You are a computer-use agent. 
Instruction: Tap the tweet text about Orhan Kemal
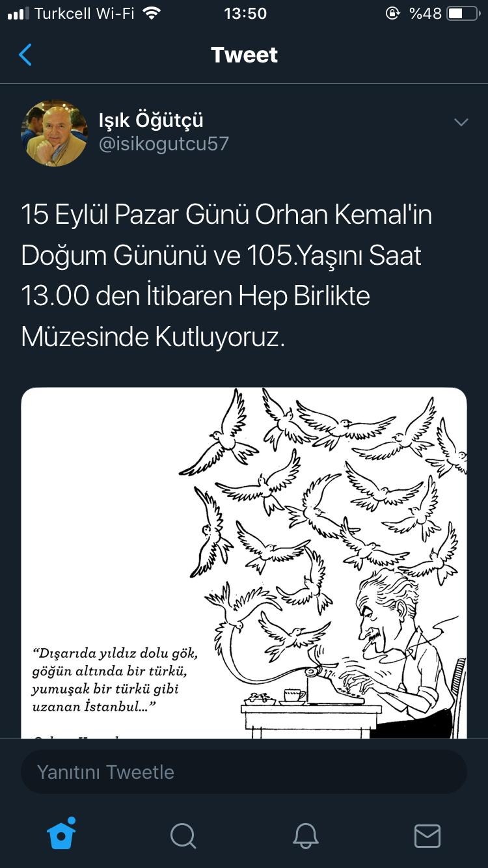pos(226,276)
